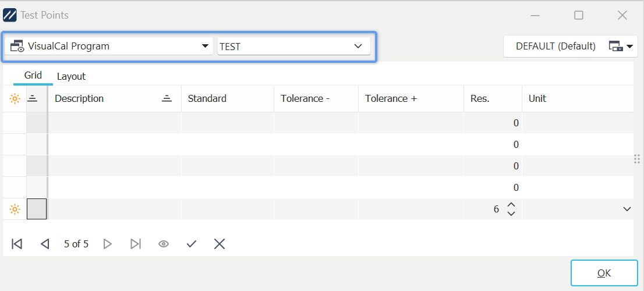Click the side panel grip dots handle
The image size is (644, 291).
tap(637, 159)
